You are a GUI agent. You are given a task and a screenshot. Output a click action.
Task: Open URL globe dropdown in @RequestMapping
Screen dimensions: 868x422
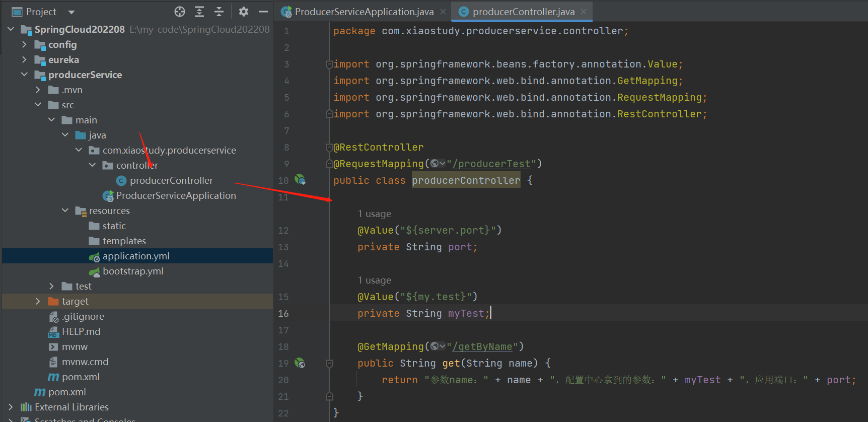[x=438, y=164]
